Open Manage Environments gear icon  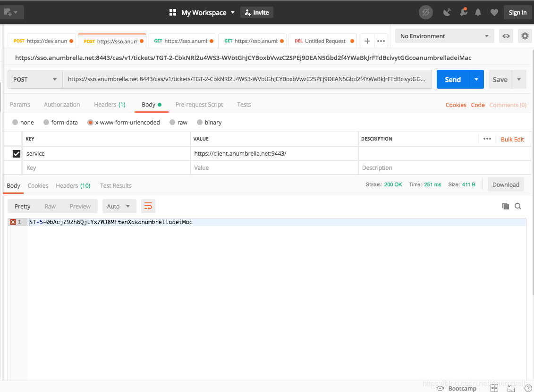tap(525, 36)
